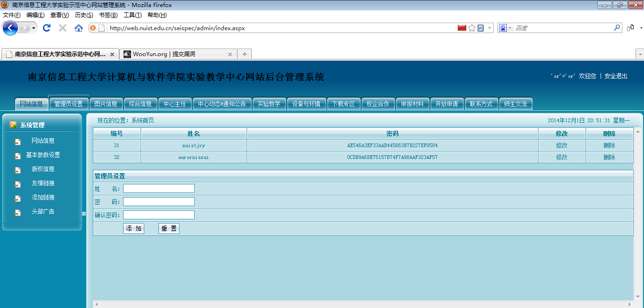The image size is (644, 308).
Task: Open the list-all-tabs dropdown arrow
Action: (639, 54)
